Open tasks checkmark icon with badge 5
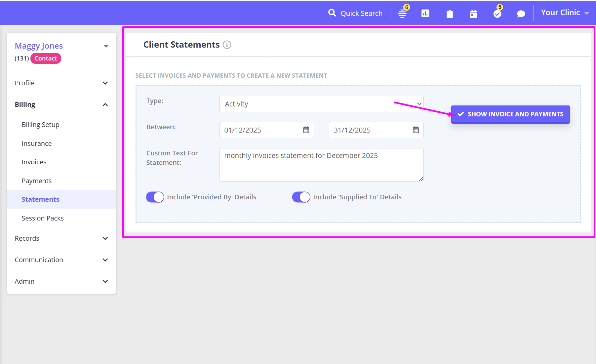Viewport: 596px width, 364px height. coord(497,14)
